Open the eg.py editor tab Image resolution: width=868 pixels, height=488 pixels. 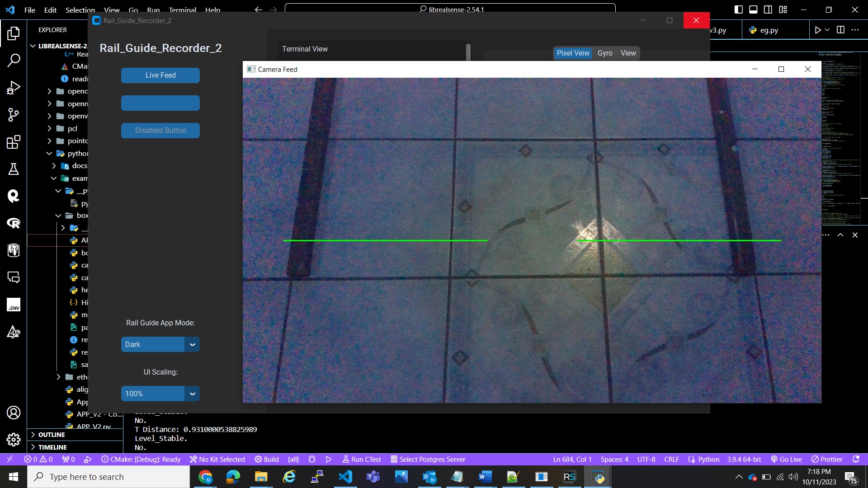pyautogui.click(x=769, y=30)
